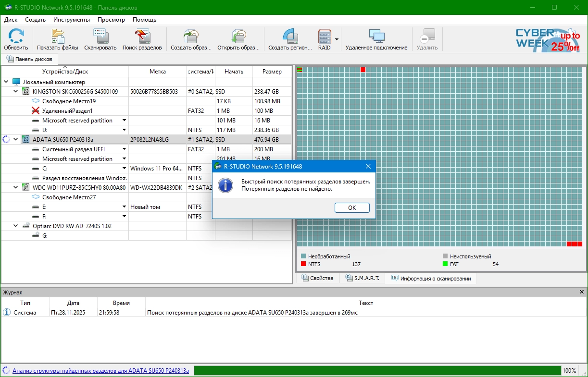The height and width of the screenshot is (377, 588).
Task: Open the dropdown arrow for E: partition
Action: 124,207
